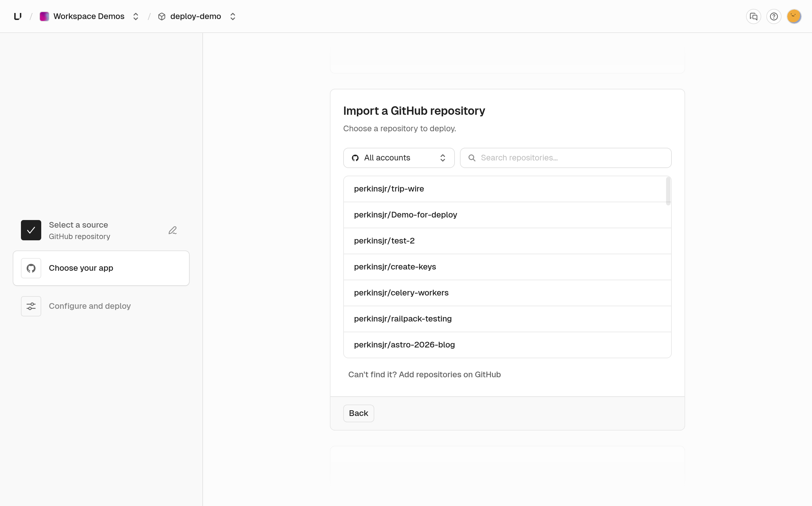Click the Workspace Demos breadcrumb name

click(x=89, y=16)
